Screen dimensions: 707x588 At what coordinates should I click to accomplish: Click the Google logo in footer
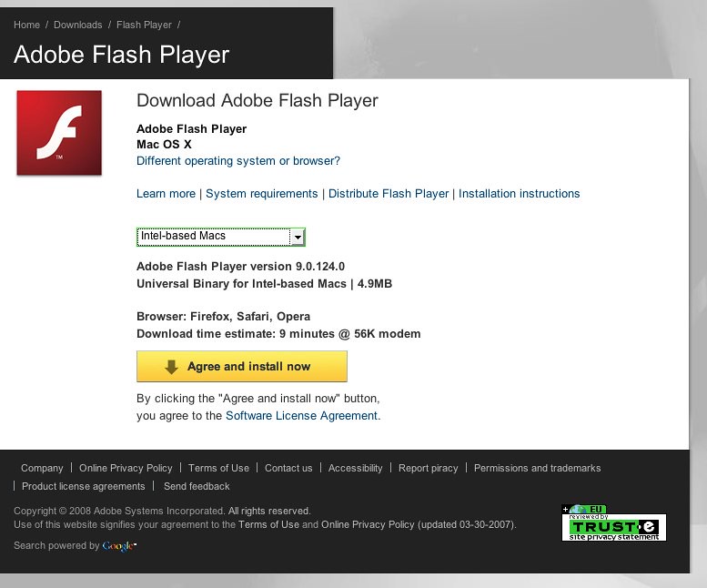(x=119, y=546)
